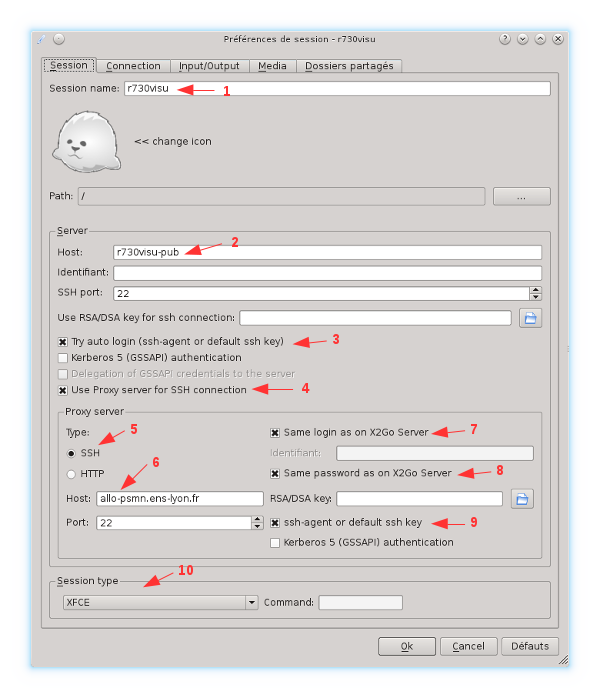Toggle proxy ssh-agent or default ssh key
Screen dimensions: 600x698
275,523
